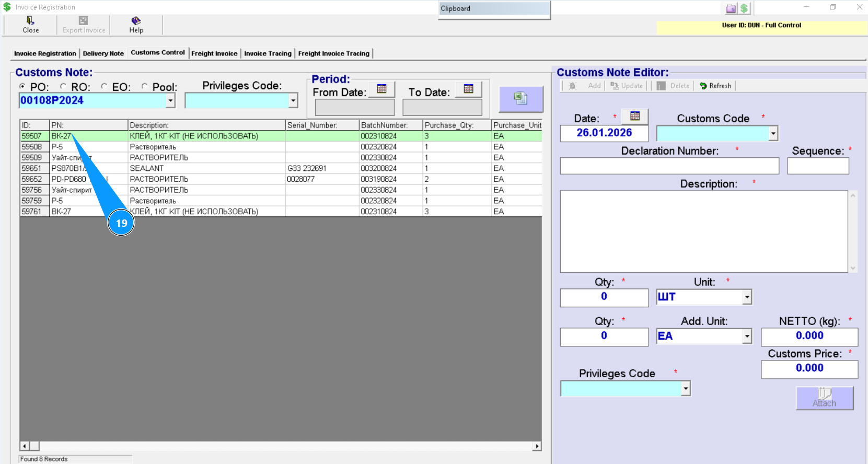This screenshot has height=464, width=868.
Task: Click the Qty field beside Add. Unit
Action: (x=604, y=337)
